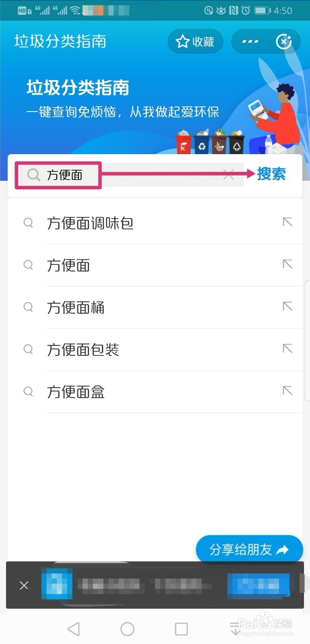This screenshot has width=310, height=644.
Task: Click the magnifier icon in search box
Action: 33,175
